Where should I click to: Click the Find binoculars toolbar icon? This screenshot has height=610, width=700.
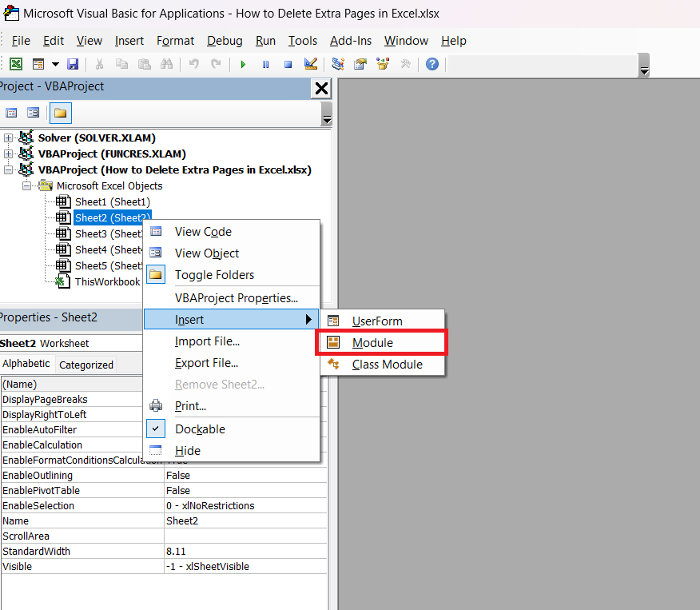[x=166, y=64]
